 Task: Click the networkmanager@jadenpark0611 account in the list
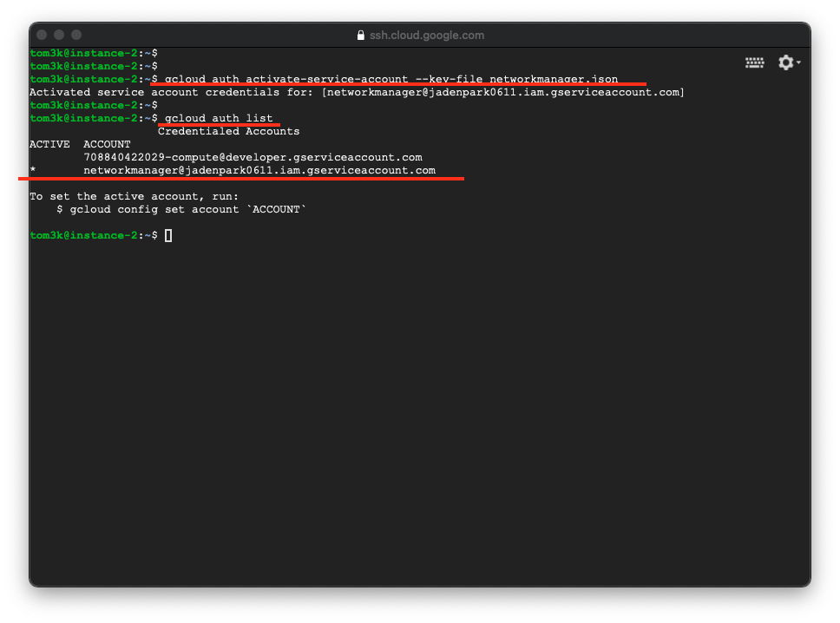259,170
